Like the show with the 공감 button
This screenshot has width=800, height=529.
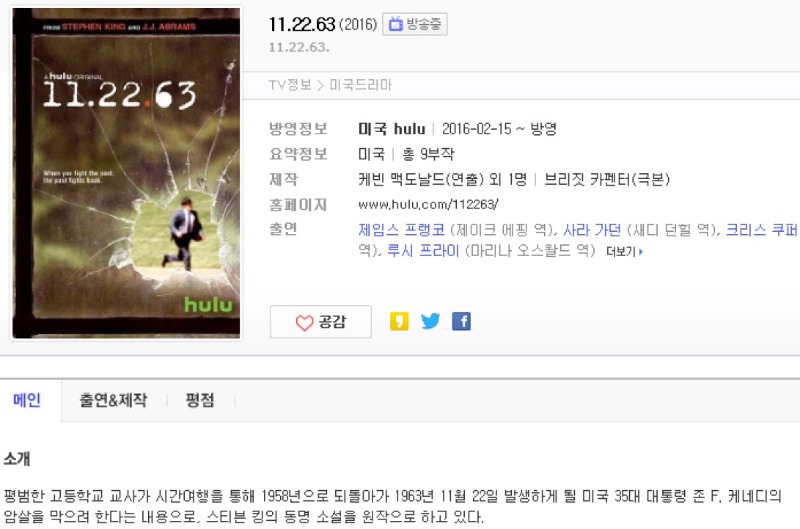(x=320, y=322)
